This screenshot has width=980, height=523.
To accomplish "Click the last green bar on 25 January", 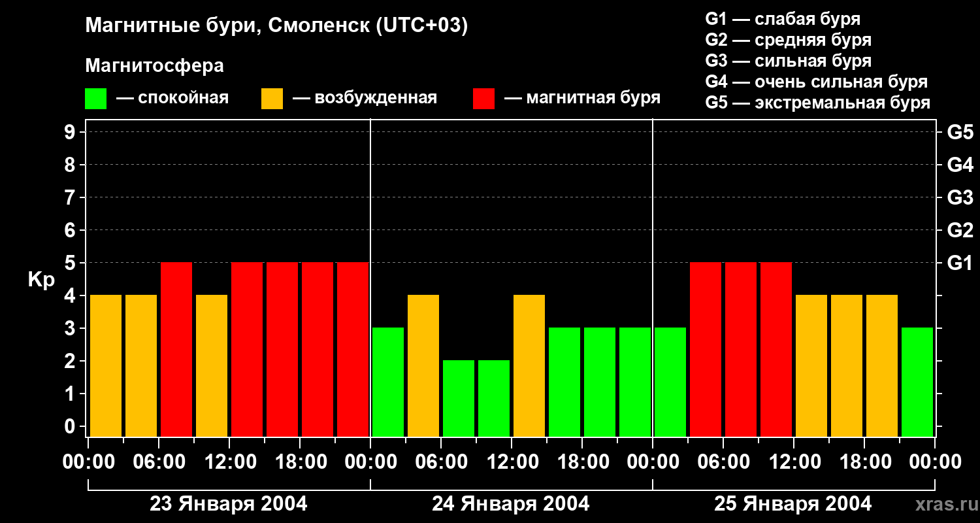I will 917,382.
